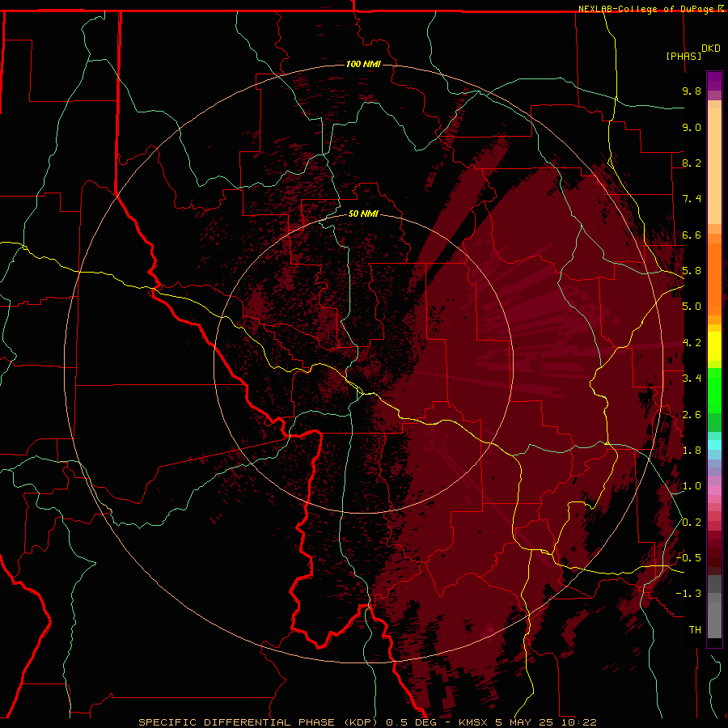Click the 2.6 value on the scale

(x=692, y=415)
